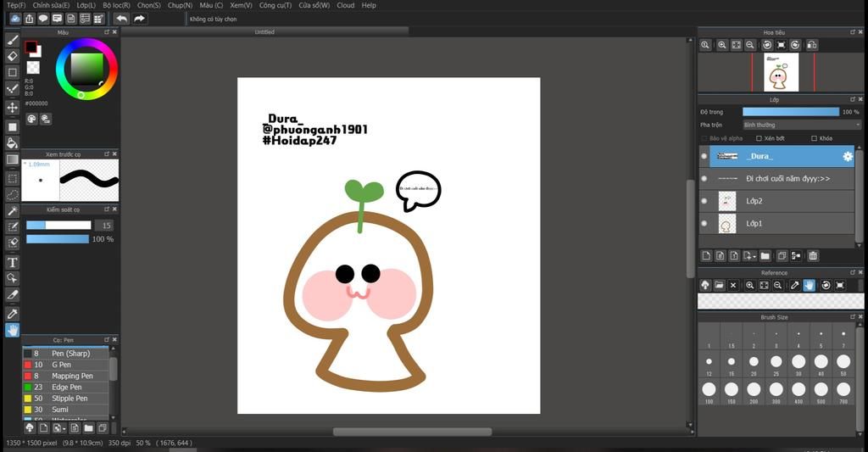
Task: Select the Brush tool
Action: pos(12,40)
